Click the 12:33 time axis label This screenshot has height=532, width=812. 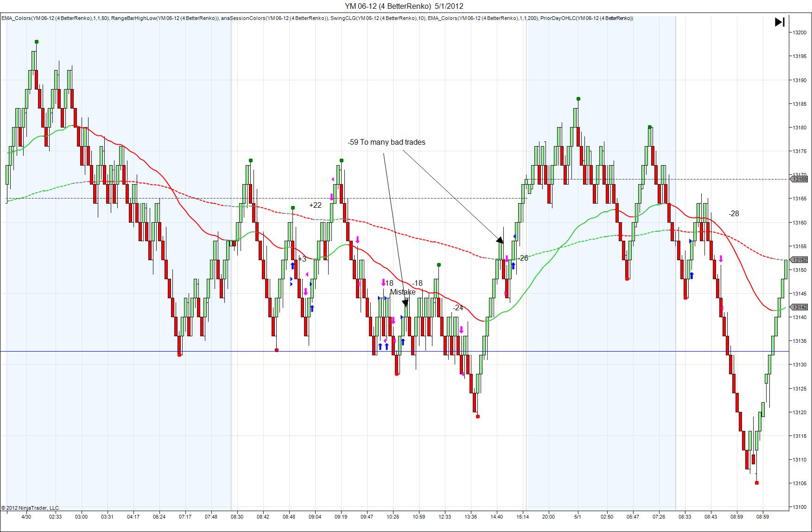pos(444,517)
